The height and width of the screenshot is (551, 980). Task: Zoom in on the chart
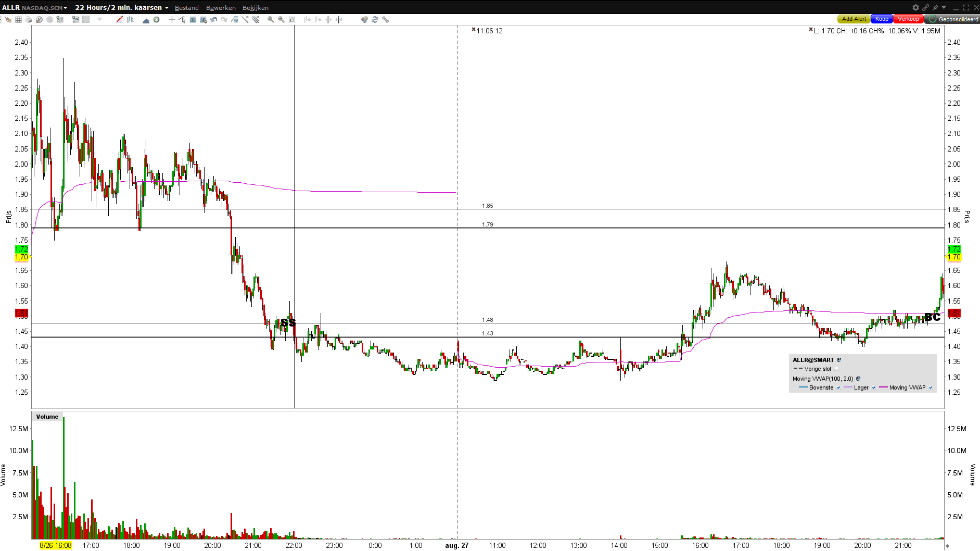pos(271,20)
